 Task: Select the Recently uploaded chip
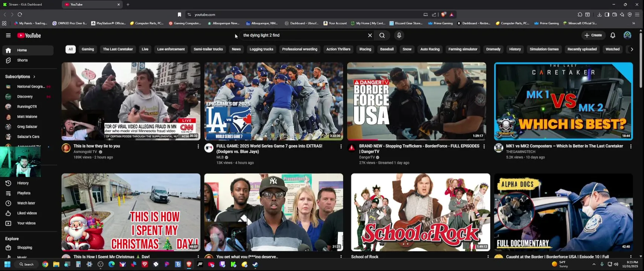coord(582,49)
